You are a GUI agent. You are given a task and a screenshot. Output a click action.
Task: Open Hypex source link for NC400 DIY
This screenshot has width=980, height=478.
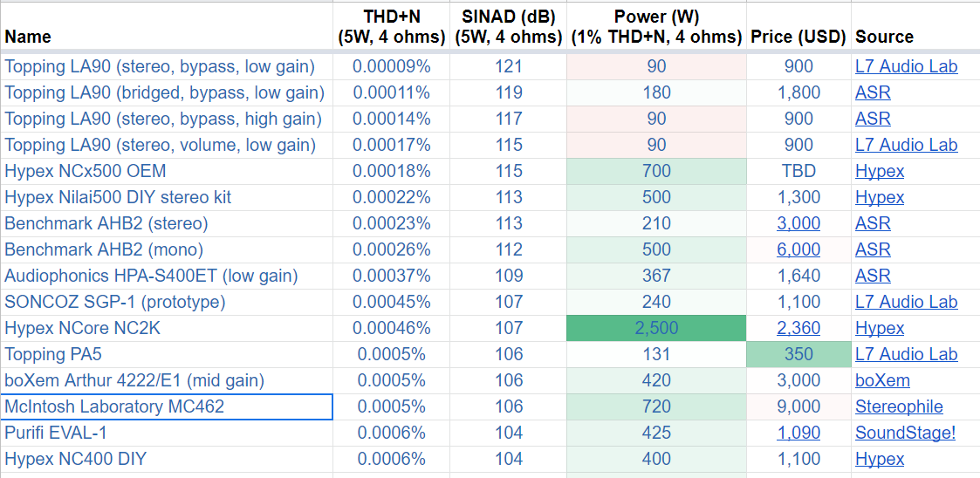pyautogui.click(x=880, y=460)
